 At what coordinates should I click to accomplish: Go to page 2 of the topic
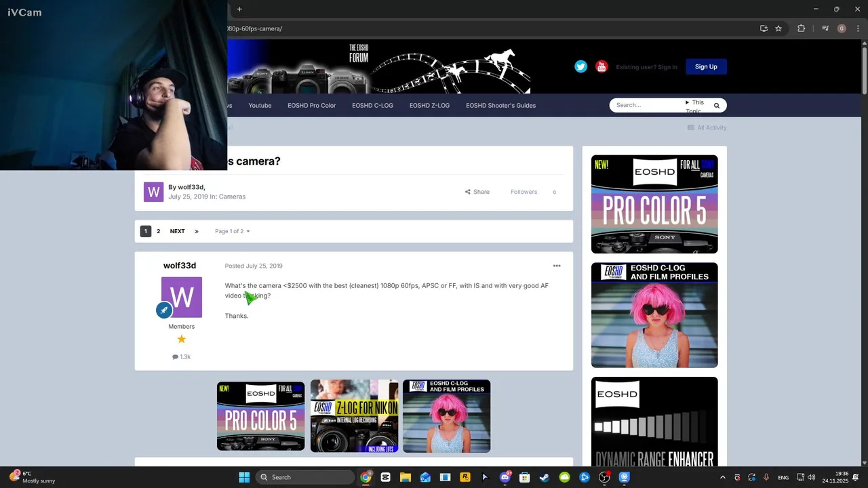pos(159,231)
